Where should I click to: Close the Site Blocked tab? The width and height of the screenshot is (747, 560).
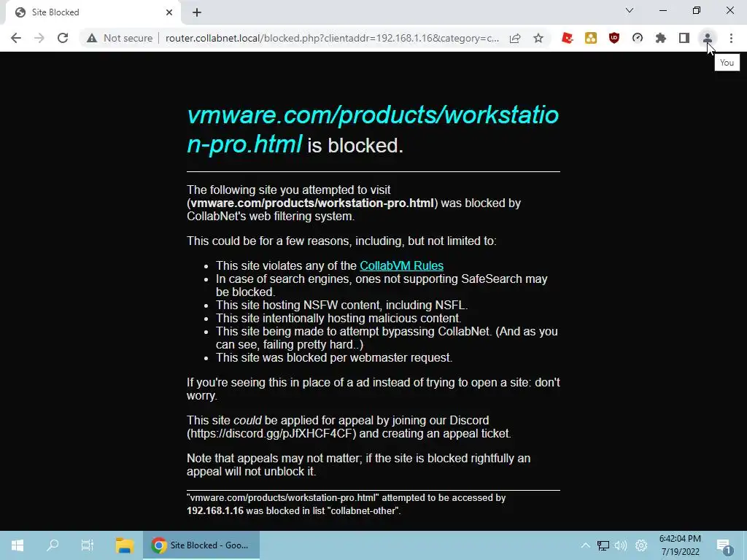click(x=169, y=12)
